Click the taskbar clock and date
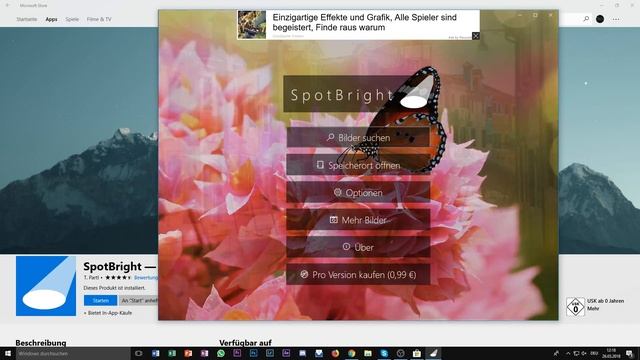The width and height of the screenshot is (640, 360). 611,353
